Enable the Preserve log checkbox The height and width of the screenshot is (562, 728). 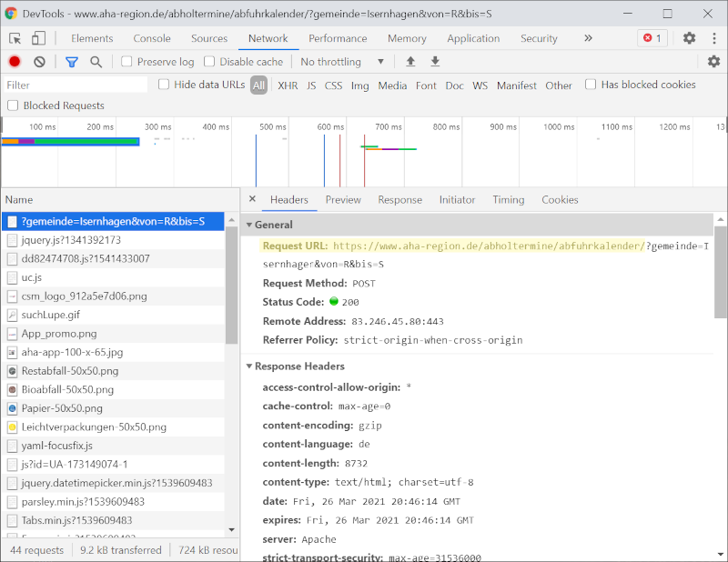[125, 61]
